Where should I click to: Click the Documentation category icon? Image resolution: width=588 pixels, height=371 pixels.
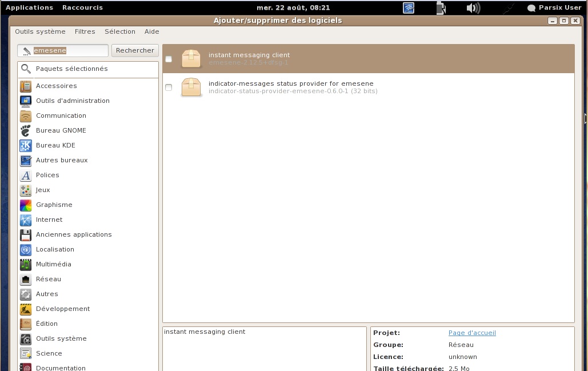(26, 367)
